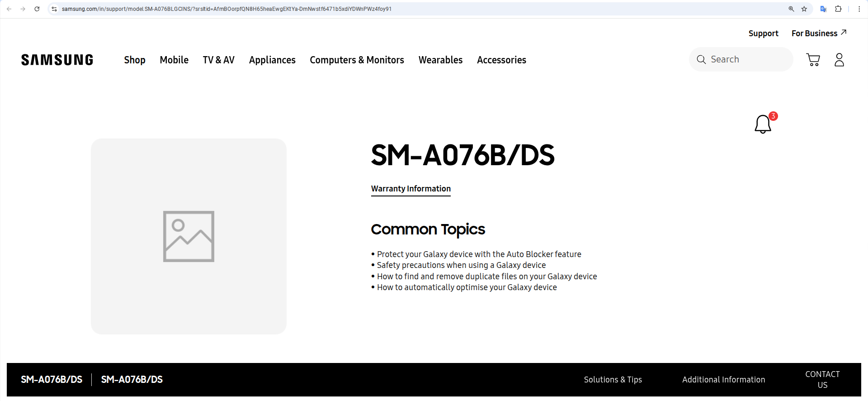Jump to CONTACT US section
This screenshot has height=401, width=868.
tap(822, 380)
